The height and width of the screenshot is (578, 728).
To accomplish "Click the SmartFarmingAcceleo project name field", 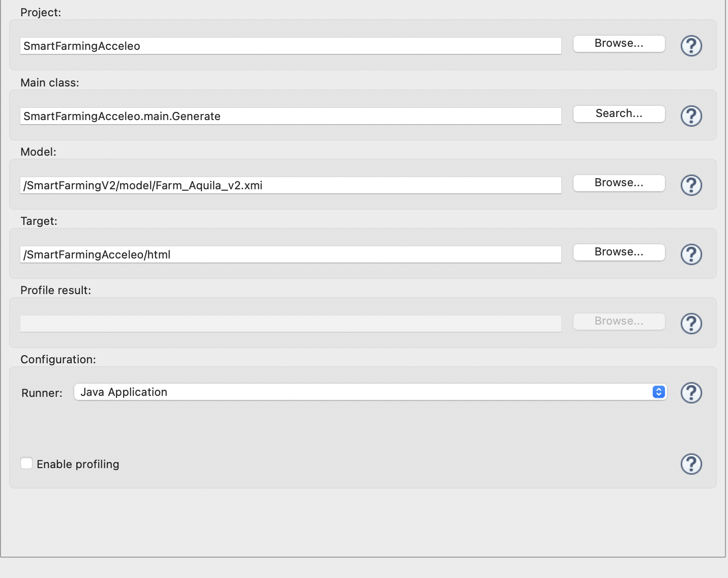I will [290, 46].
